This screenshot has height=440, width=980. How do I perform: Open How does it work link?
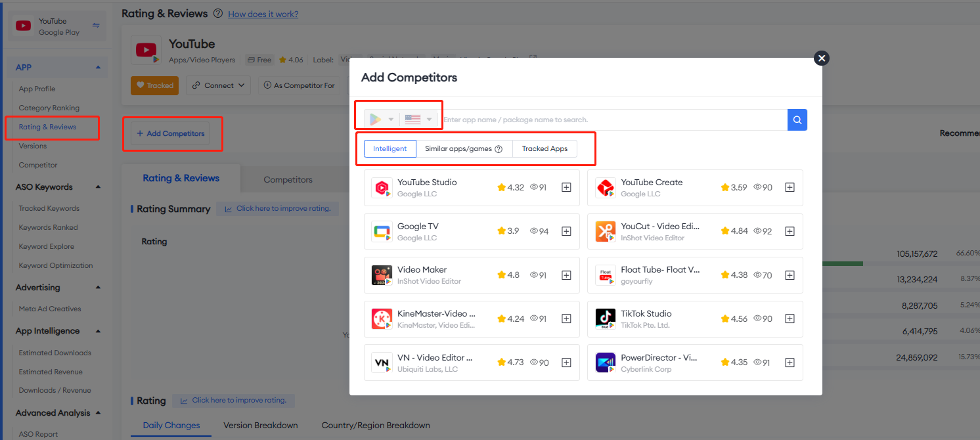[263, 14]
